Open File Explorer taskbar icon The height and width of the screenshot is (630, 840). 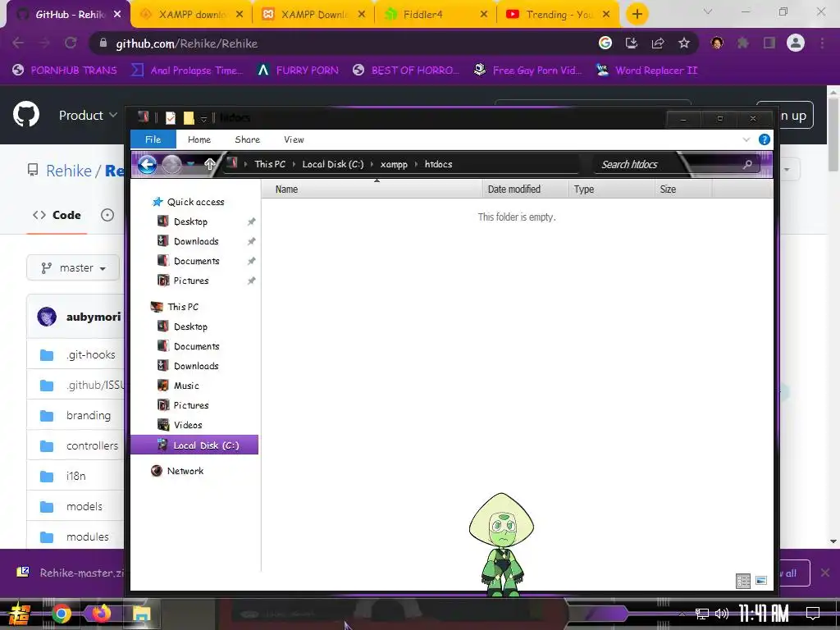point(142,614)
